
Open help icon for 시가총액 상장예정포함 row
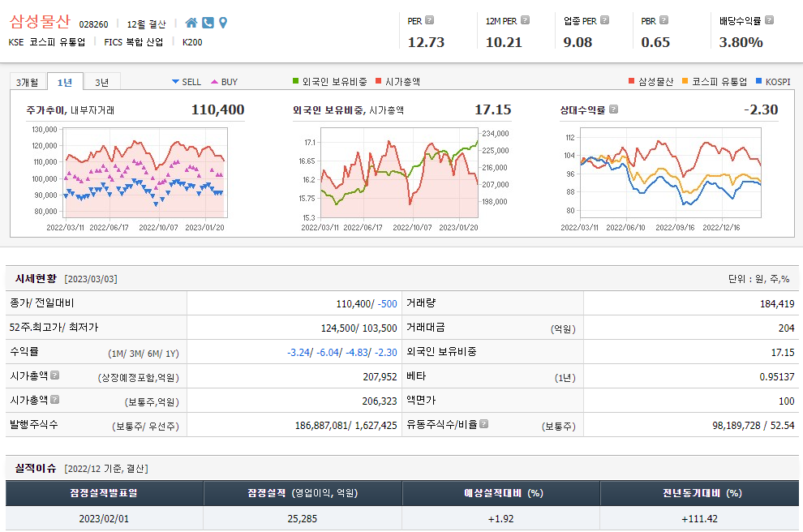(x=55, y=375)
